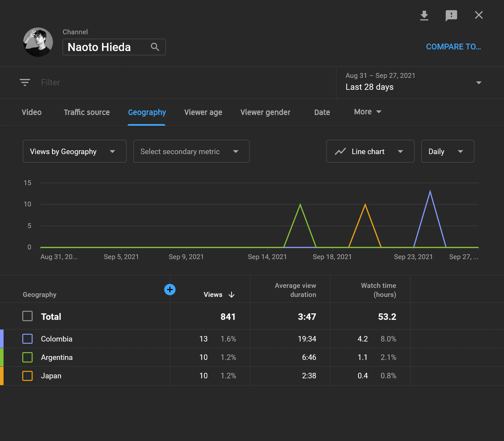Switch to the Traffic source tab

click(87, 112)
